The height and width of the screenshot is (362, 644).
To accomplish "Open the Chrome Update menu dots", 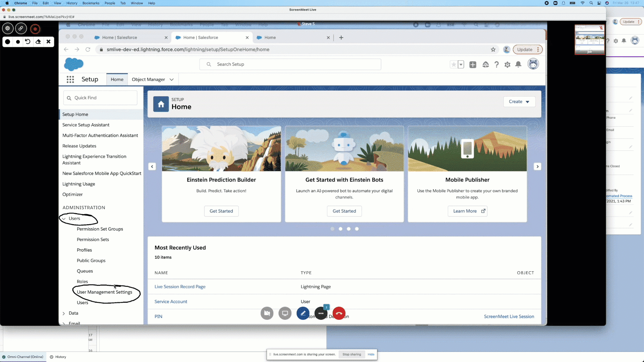I will tap(538, 50).
